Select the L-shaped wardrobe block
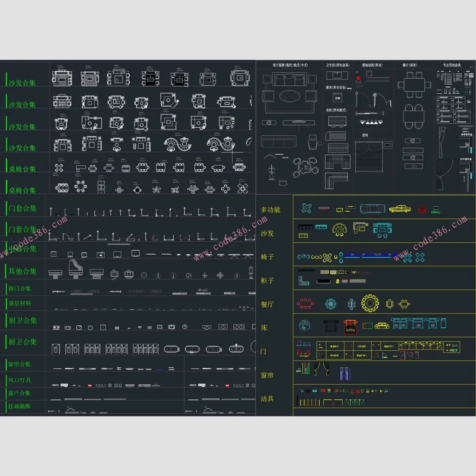Viewport: 476px width, 476px height. pyautogui.click(x=336, y=180)
